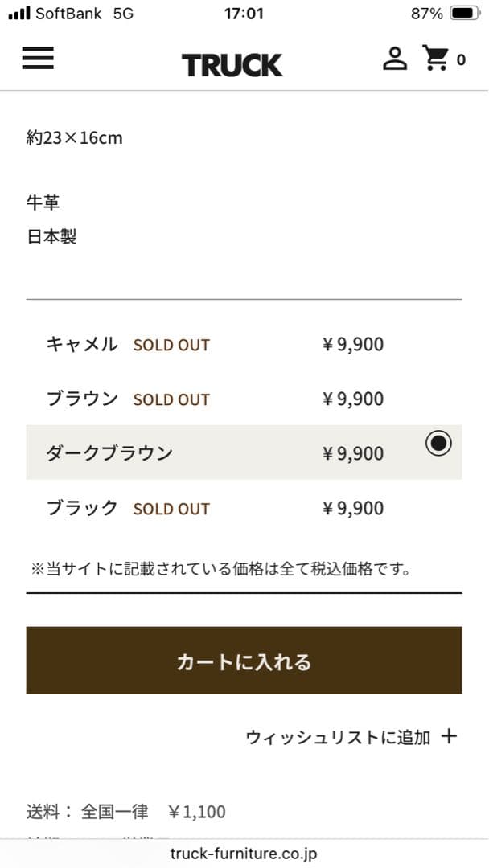
Task: Tap the cart item count showing 0
Action: [x=461, y=60]
